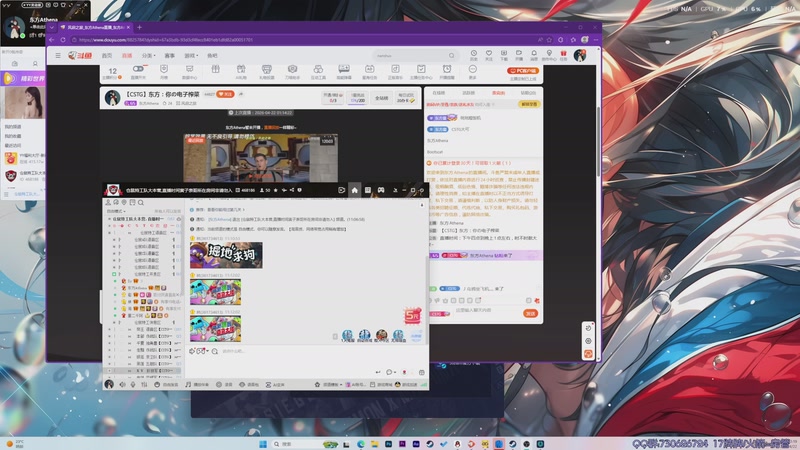Screen dimensions: 800x450
Task: Open the red gift task icon in header
Action: [563, 54]
